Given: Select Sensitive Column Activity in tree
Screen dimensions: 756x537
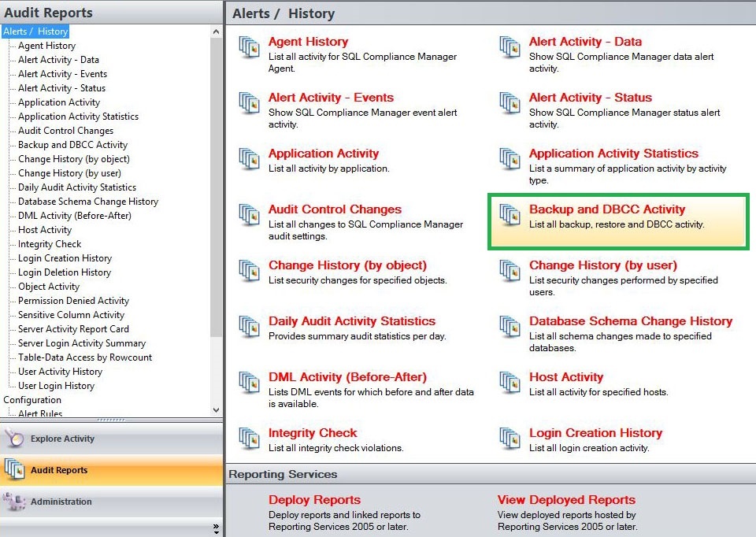Looking at the screenshot, I should point(72,315).
